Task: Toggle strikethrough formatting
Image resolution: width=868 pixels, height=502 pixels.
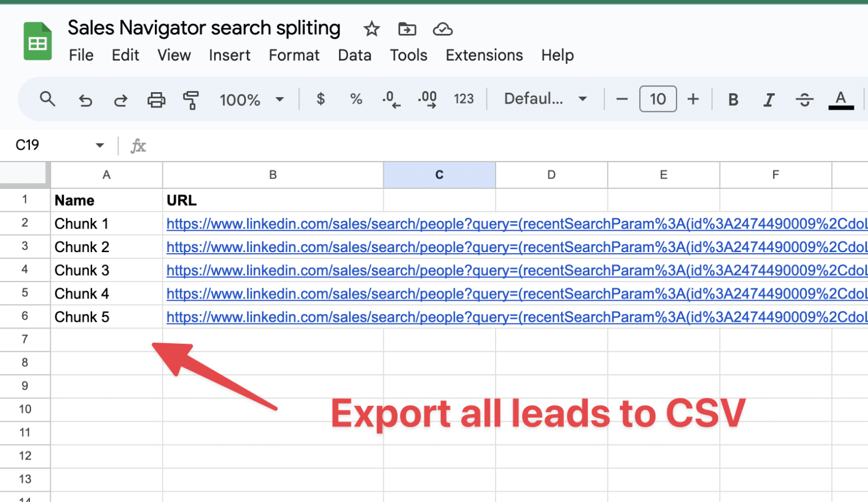Action: (804, 99)
